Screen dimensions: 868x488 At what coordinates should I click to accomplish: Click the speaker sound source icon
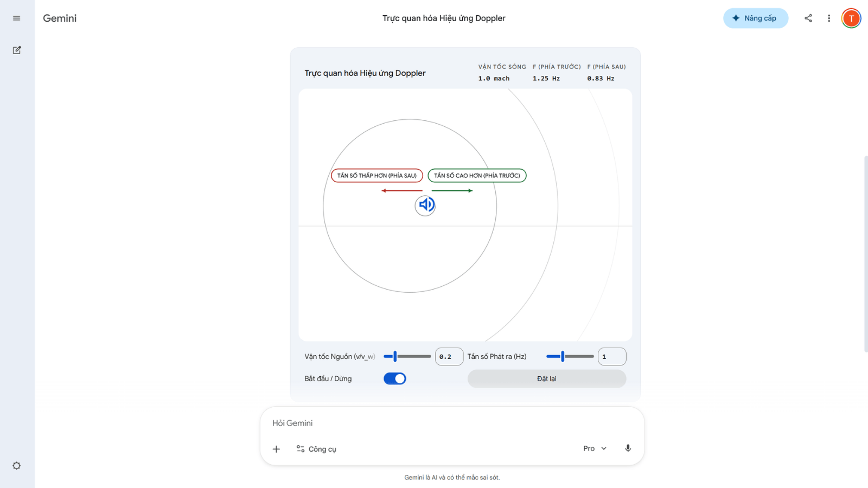pos(425,205)
